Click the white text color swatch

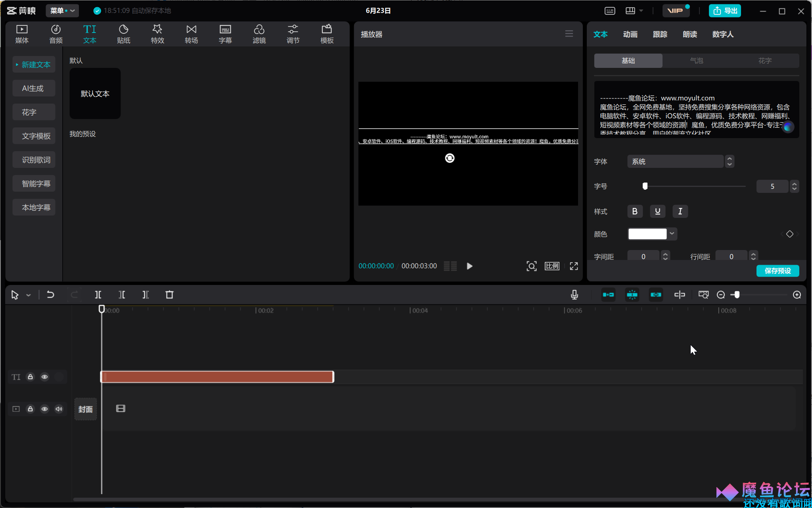pos(647,234)
